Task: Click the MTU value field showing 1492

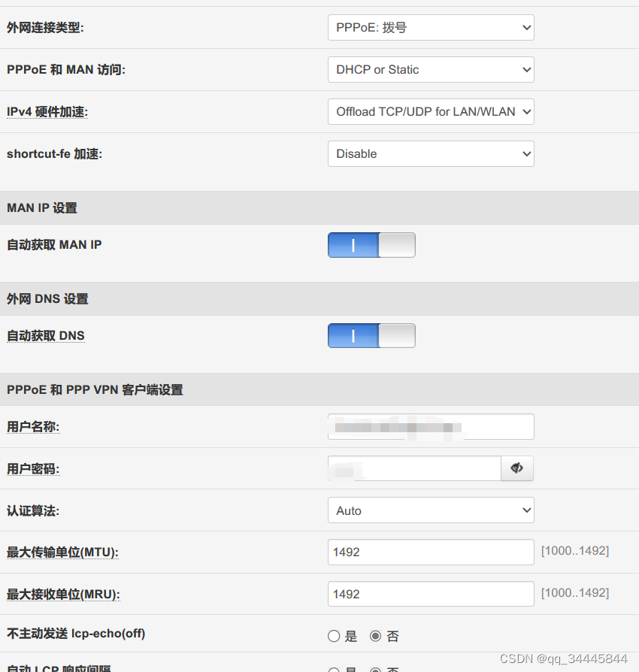Action: click(431, 552)
